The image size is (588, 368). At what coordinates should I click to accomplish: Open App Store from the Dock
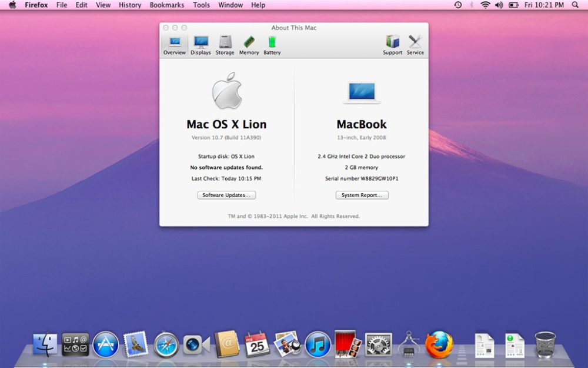click(x=105, y=344)
